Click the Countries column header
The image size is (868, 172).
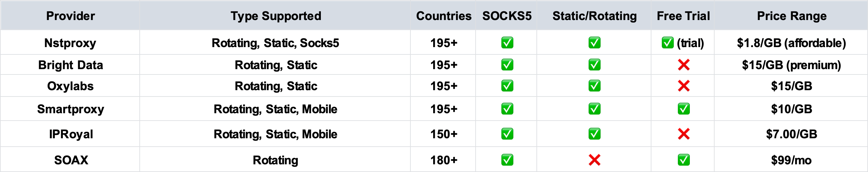(x=444, y=16)
